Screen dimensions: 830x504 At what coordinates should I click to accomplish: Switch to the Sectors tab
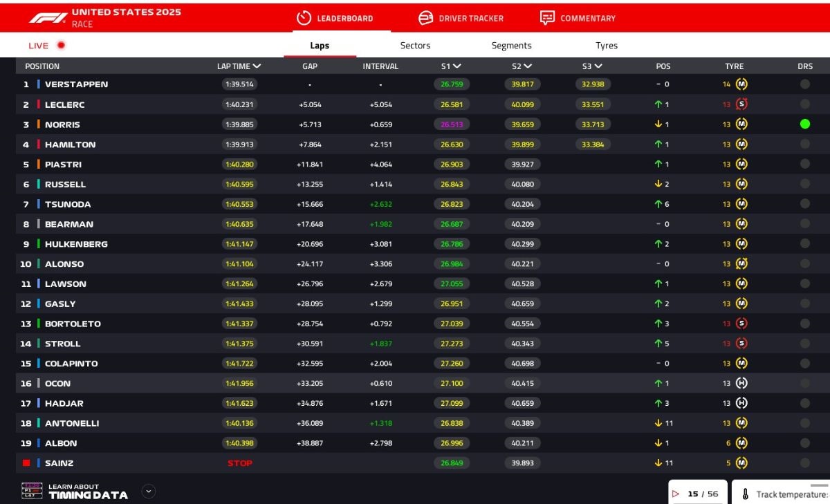point(415,46)
